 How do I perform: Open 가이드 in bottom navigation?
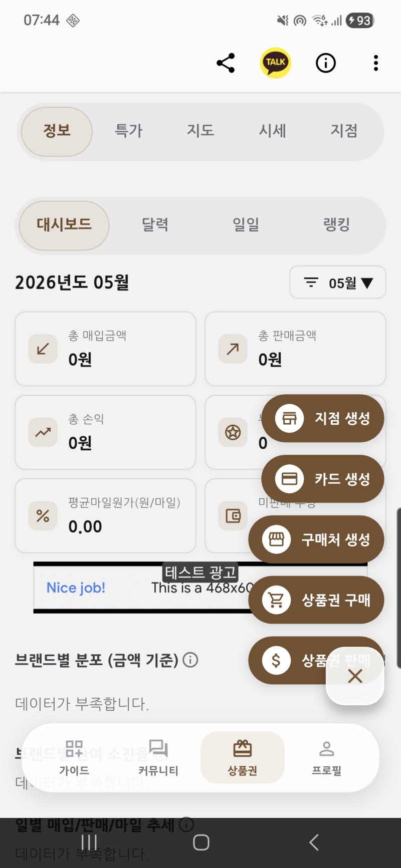pos(74,758)
